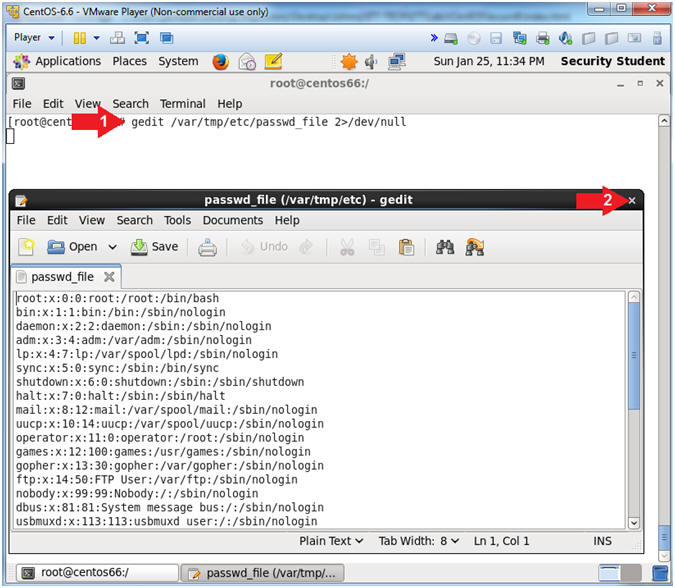Click terminal scrollbar up arrow
Image resolution: width=675 pixels, height=588 pixels.
pos(664,121)
